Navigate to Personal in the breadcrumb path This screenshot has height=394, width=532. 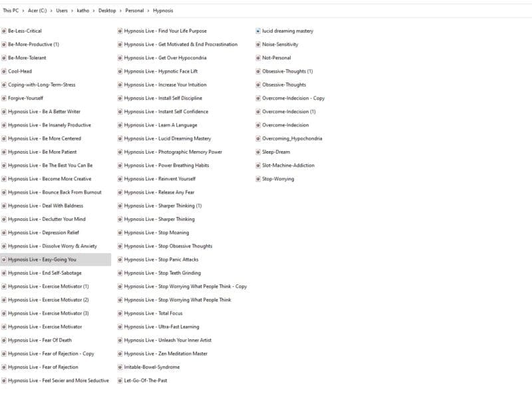[x=134, y=11]
